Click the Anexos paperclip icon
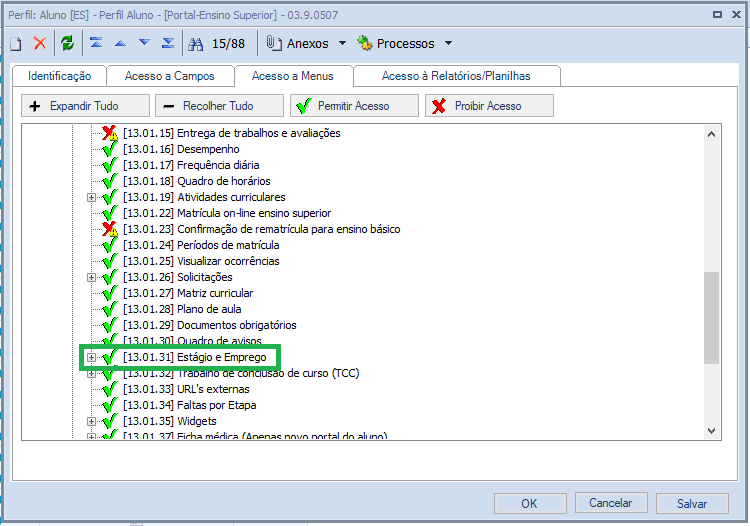The image size is (750, 526). 273,43
